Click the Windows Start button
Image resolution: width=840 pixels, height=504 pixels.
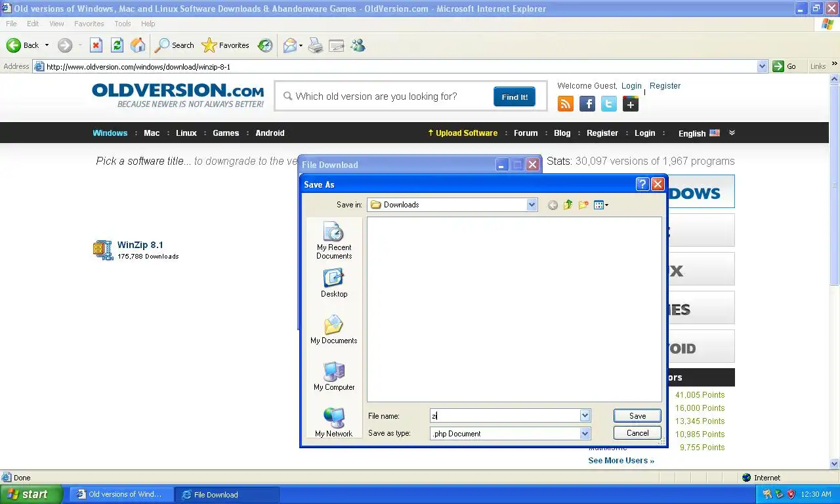31,494
